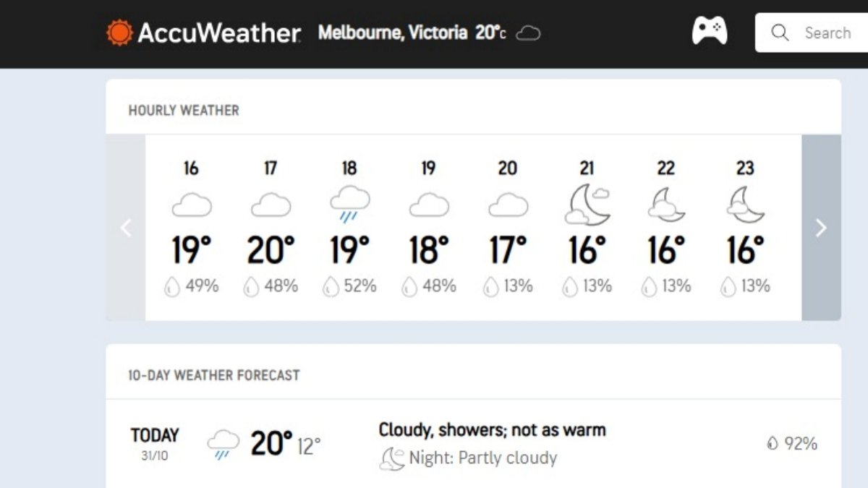Click the cloudy icon for 16:00
868x488 pixels.
point(192,204)
